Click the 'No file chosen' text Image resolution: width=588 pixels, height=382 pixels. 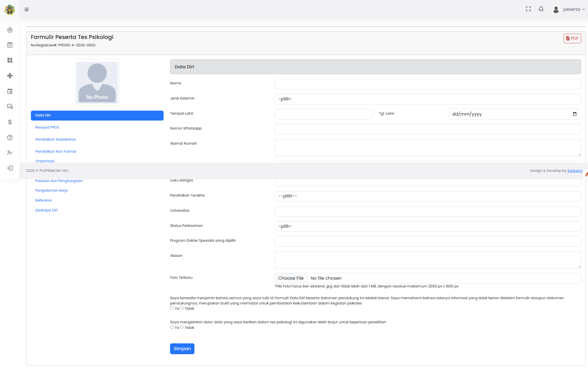[x=326, y=278]
